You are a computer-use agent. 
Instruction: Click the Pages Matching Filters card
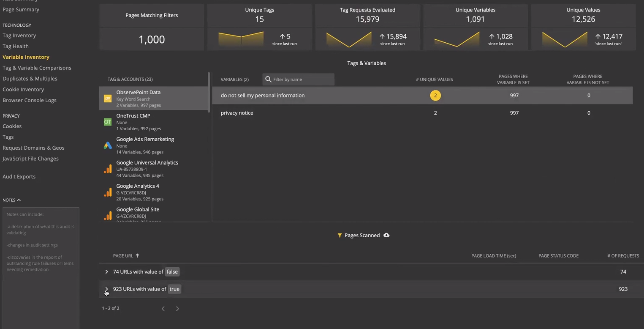point(152,27)
